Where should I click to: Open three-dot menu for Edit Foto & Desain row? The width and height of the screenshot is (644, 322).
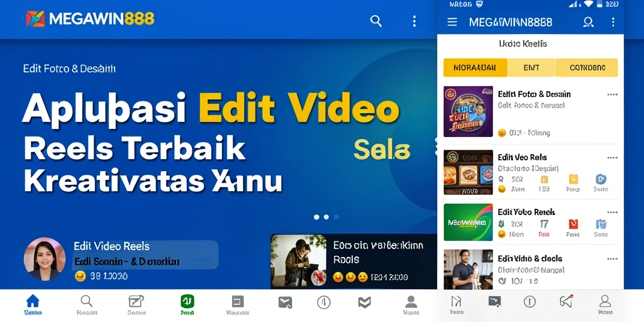[613, 94]
